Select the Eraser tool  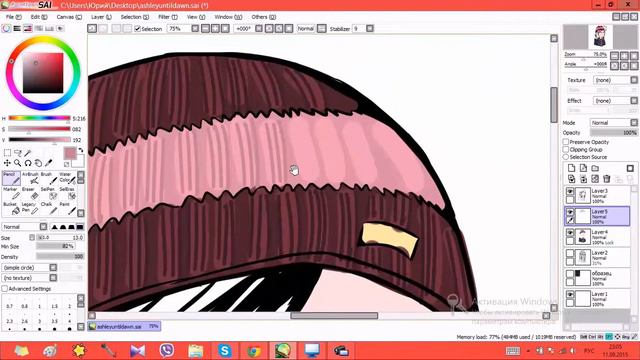click(30, 193)
